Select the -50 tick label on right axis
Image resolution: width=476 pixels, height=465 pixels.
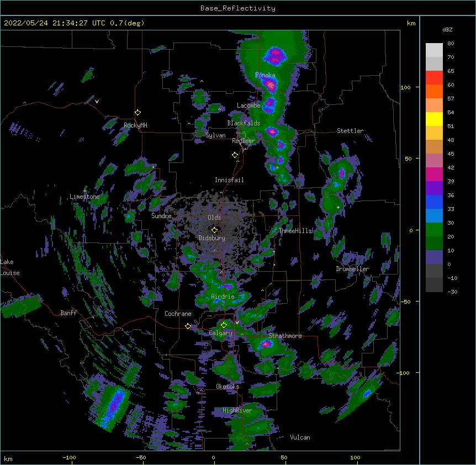405,302
